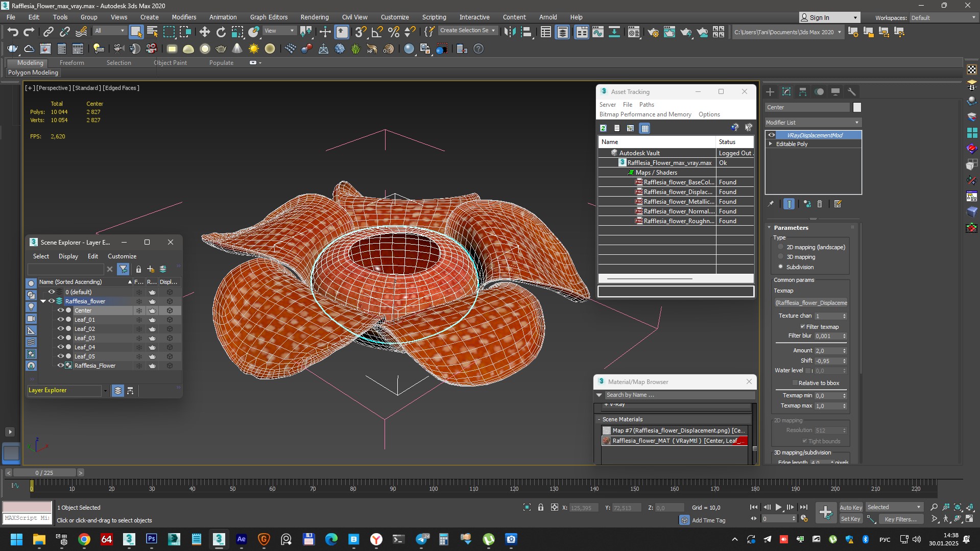This screenshot has height=551, width=980.
Task: Toggle the Angle Snap icon
Action: point(377,32)
